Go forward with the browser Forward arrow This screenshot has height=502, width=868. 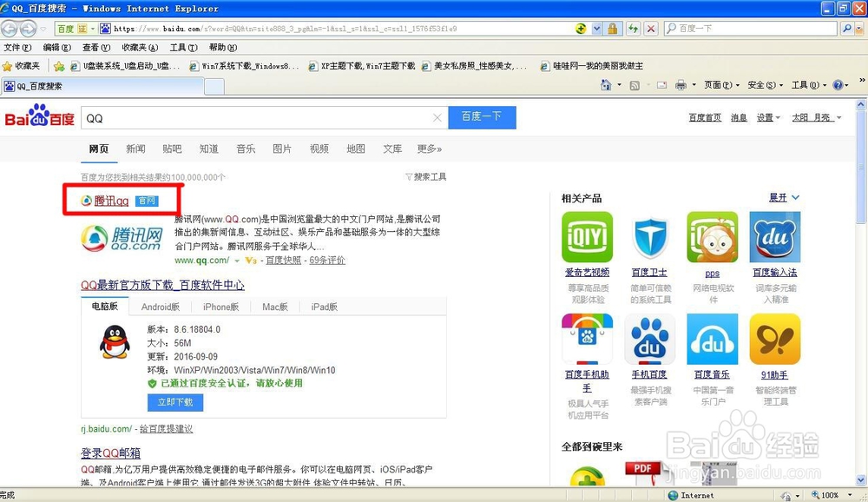coord(29,29)
